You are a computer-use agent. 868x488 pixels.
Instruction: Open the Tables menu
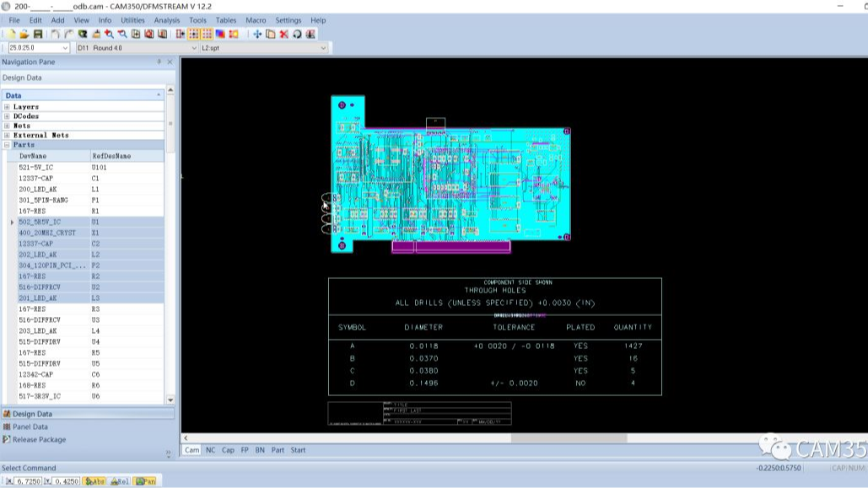click(226, 20)
